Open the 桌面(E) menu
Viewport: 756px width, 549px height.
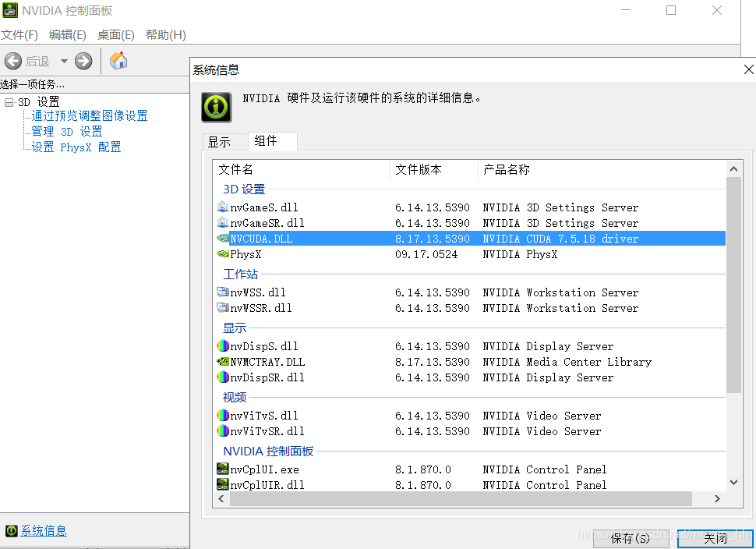(115, 35)
